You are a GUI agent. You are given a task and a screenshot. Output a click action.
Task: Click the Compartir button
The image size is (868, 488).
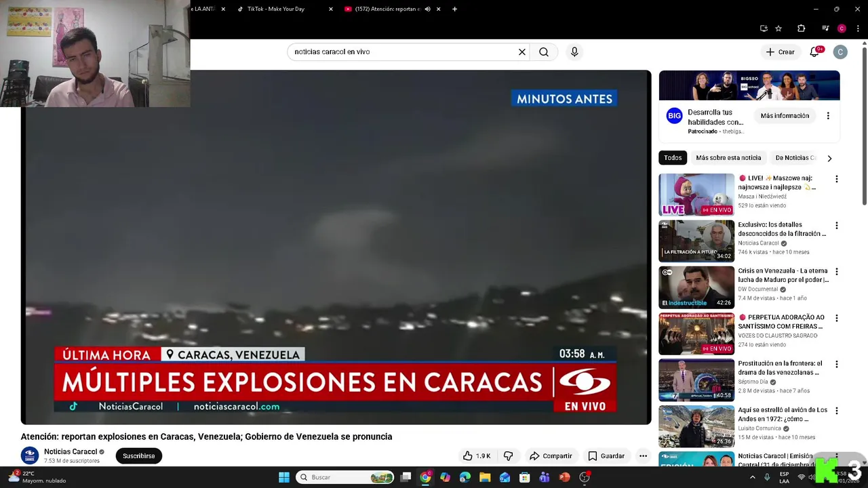coord(551,456)
